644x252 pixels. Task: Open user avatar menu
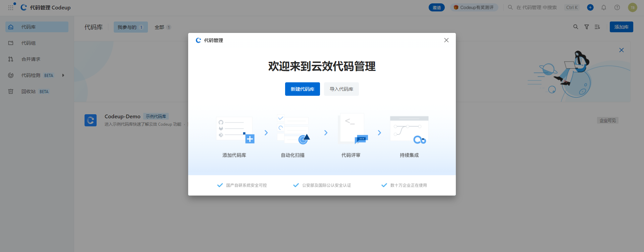[x=633, y=7]
